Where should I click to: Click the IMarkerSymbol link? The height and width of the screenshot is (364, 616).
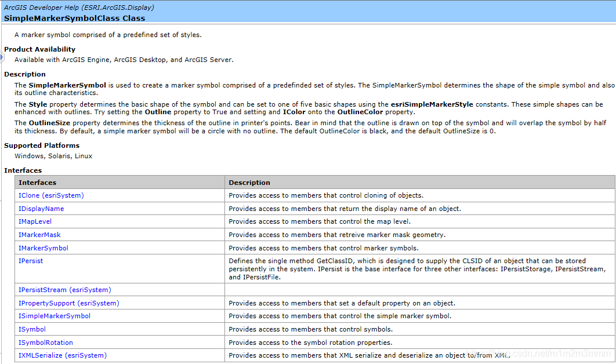(x=44, y=247)
